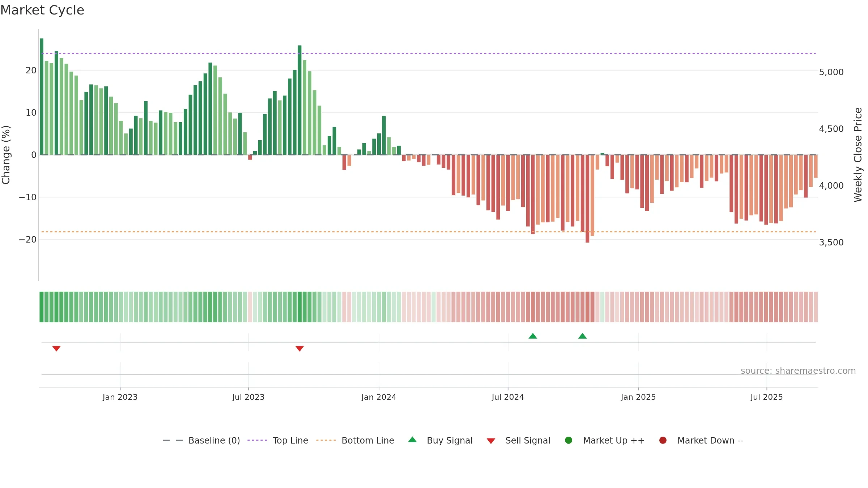This screenshot has width=868, height=488.
Task: Toggle the Market Up ++ legend entry
Action: (x=605, y=440)
